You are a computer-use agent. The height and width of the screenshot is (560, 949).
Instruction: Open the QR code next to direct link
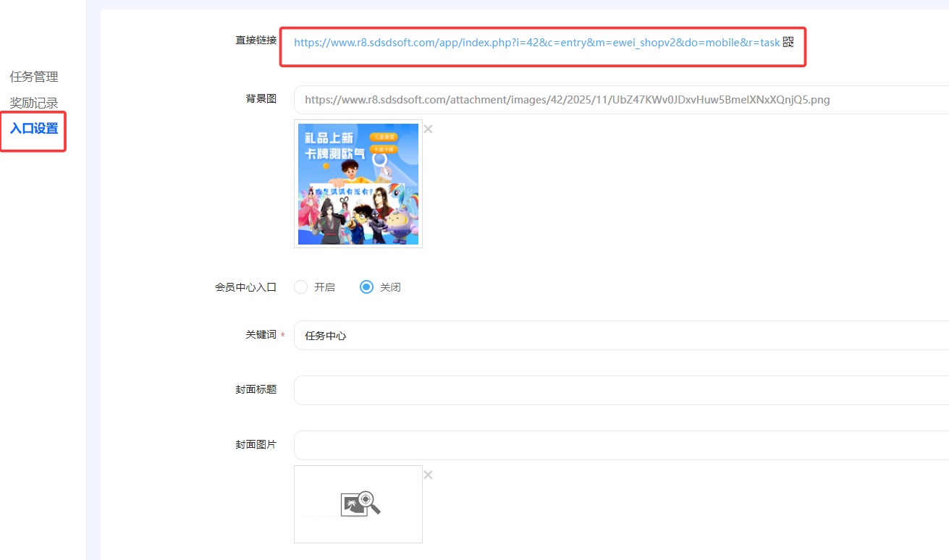pos(788,42)
